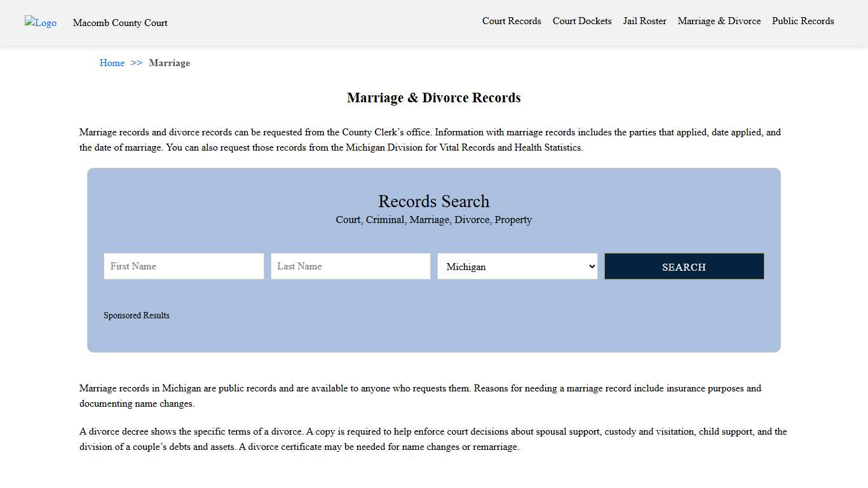
Task: Expand the state selection combo box
Action: [517, 266]
